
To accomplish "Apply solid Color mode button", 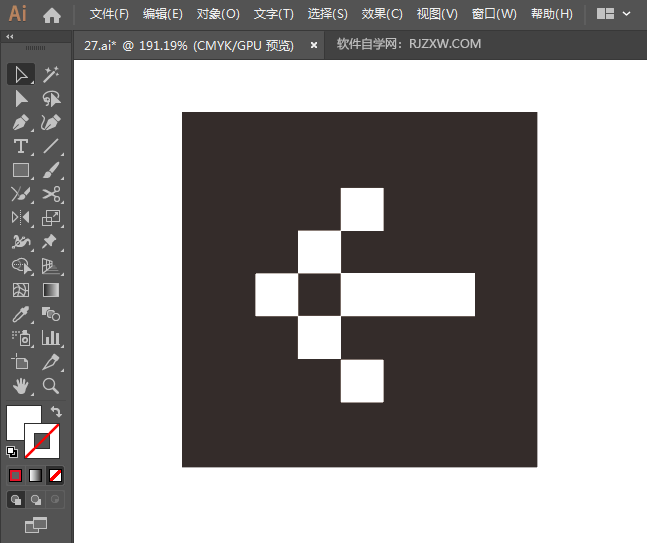I will (x=16, y=476).
